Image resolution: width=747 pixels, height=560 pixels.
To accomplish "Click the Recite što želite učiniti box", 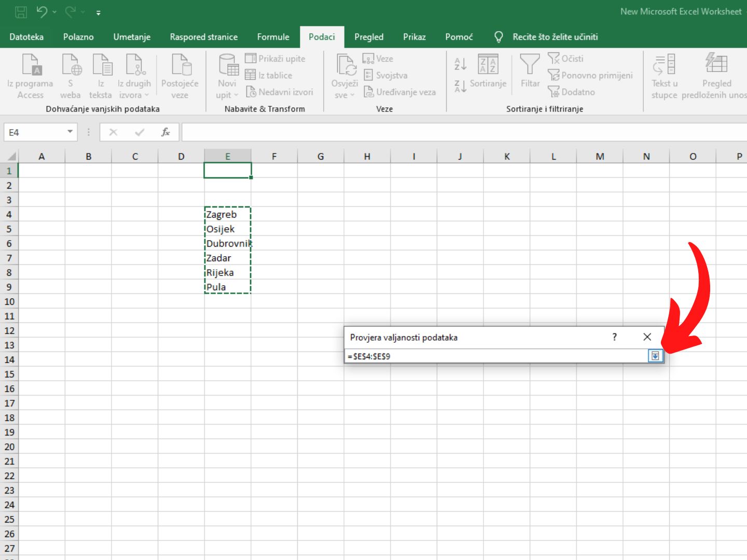I will tap(555, 37).
